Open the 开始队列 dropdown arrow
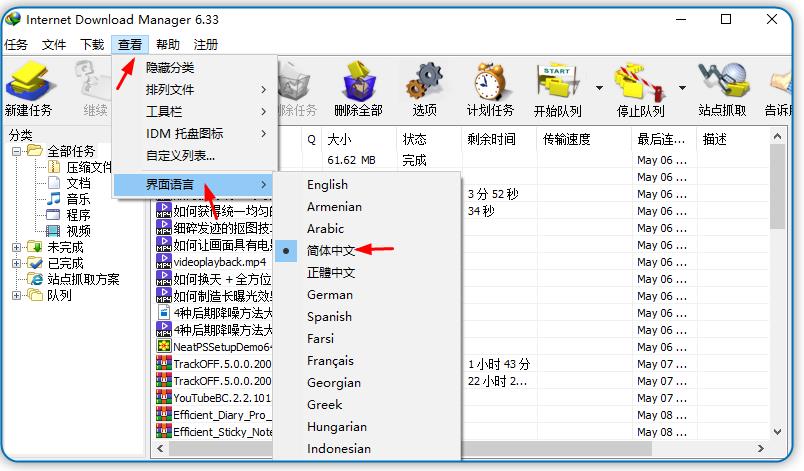This screenshot has height=471, width=804. pos(599,88)
